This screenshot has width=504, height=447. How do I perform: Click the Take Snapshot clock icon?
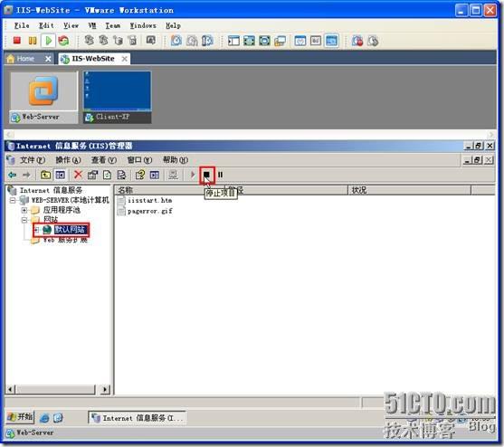click(x=176, y=41)
